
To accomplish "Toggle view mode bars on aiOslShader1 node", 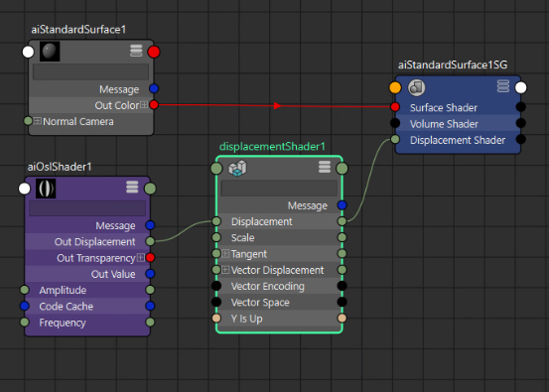I will (132, 188).
